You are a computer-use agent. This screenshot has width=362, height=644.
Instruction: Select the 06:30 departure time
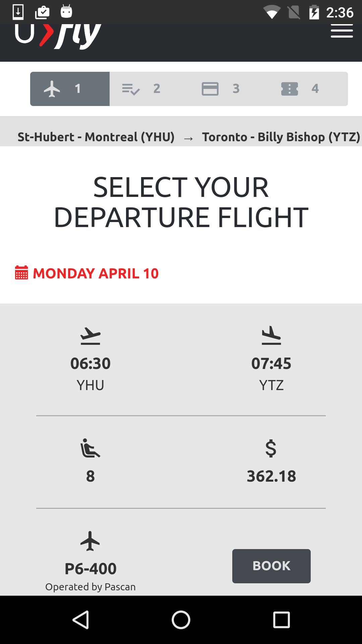pyautogui.click(x=90, y=363)
